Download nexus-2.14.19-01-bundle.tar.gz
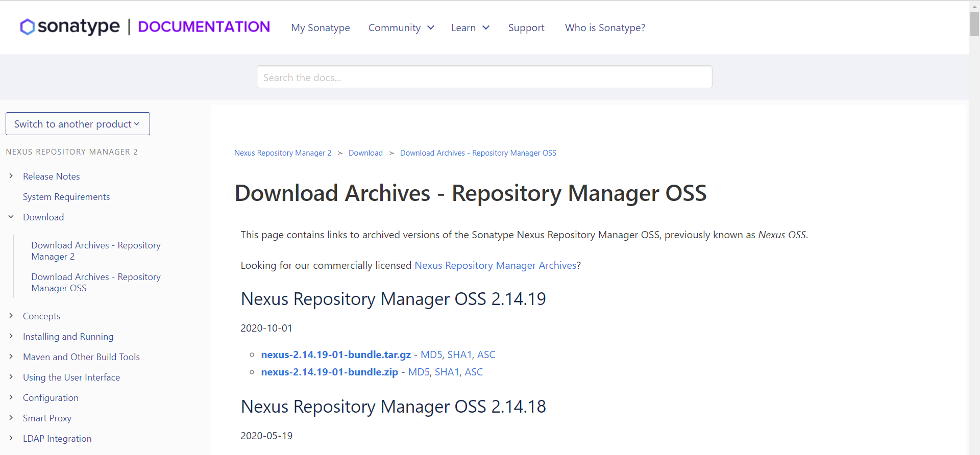The width and height of the screenshot is (980, 455). point(336,355)
